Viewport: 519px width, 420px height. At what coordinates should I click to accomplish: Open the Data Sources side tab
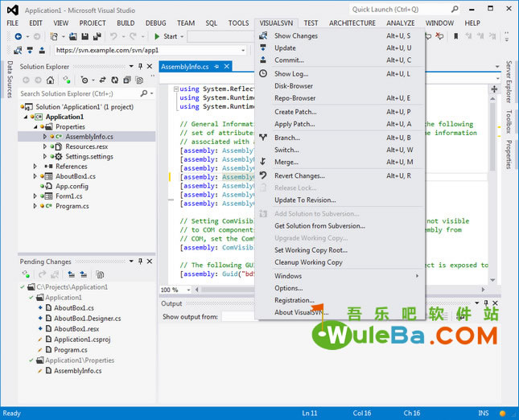point(10,79)
